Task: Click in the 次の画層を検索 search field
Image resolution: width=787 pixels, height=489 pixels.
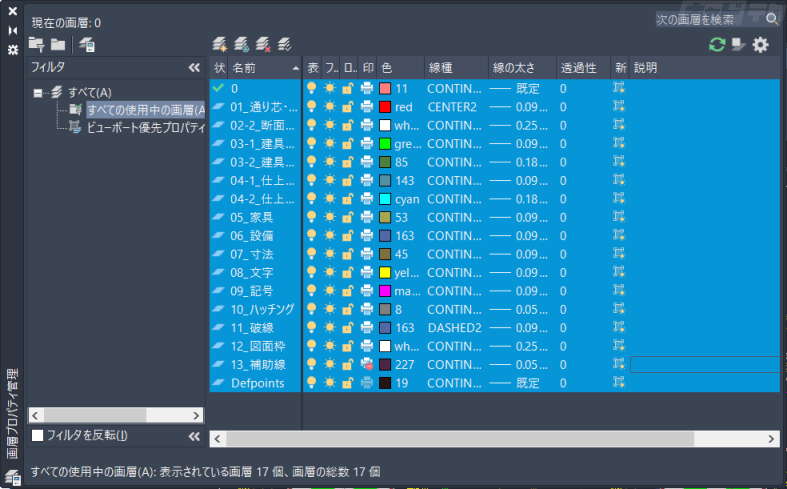Action: [x=710, y=19]
